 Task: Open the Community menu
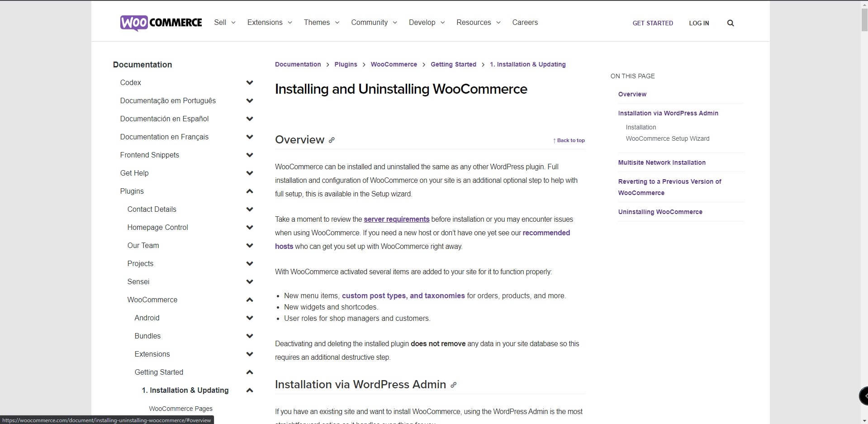[x=374, y=23]
